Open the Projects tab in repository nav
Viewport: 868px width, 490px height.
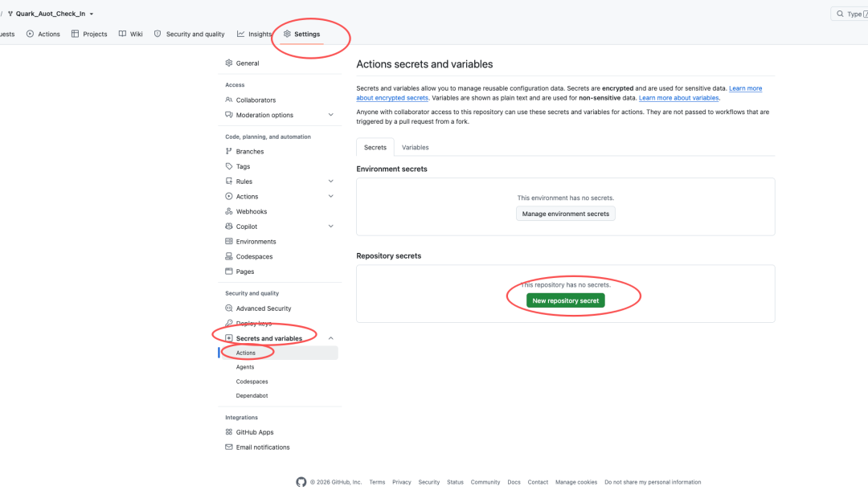[x=89, y=34]
